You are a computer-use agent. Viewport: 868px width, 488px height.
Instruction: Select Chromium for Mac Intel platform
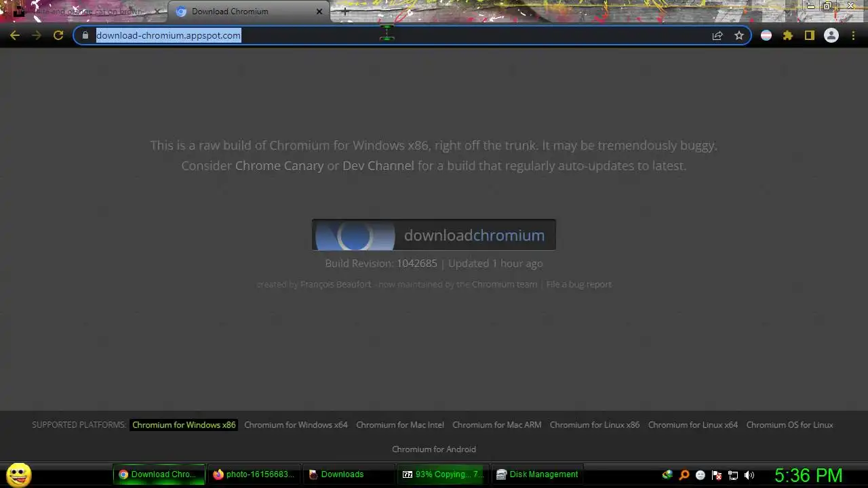pos(400,425)
